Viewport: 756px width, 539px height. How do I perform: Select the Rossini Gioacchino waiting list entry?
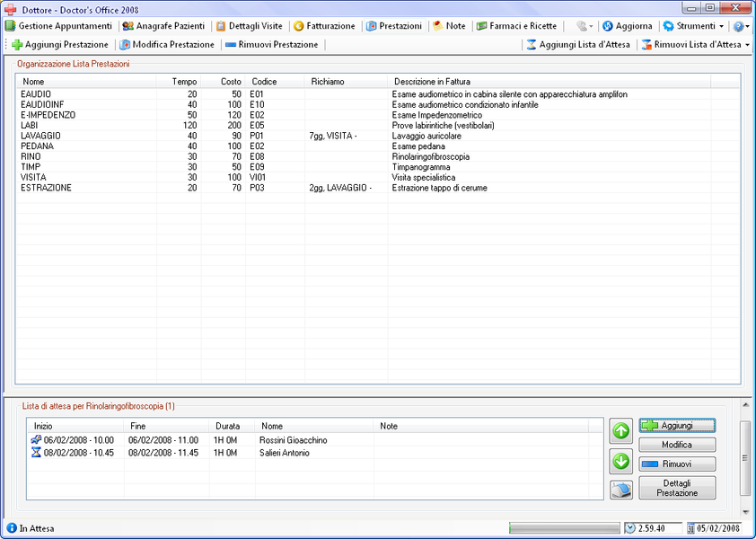[315, 440]
